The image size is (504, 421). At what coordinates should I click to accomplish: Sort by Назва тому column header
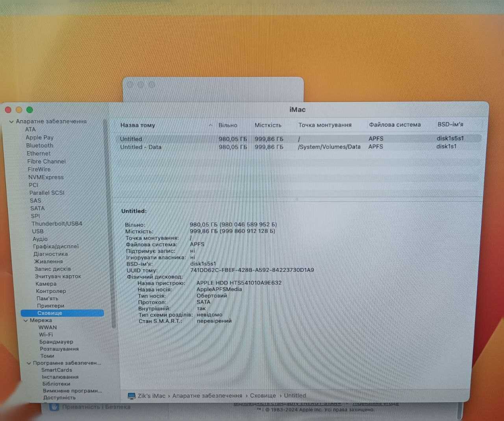click(x=138, y=125)
